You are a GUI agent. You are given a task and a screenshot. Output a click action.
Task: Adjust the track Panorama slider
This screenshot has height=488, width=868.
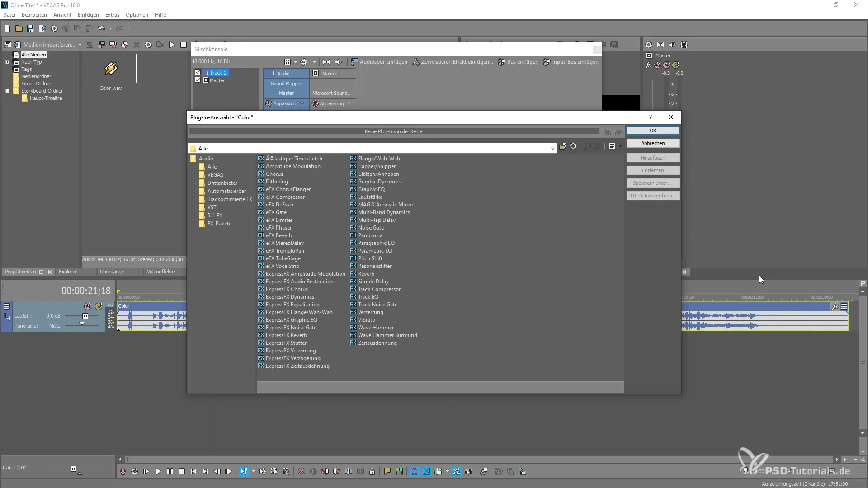point(82,324)
